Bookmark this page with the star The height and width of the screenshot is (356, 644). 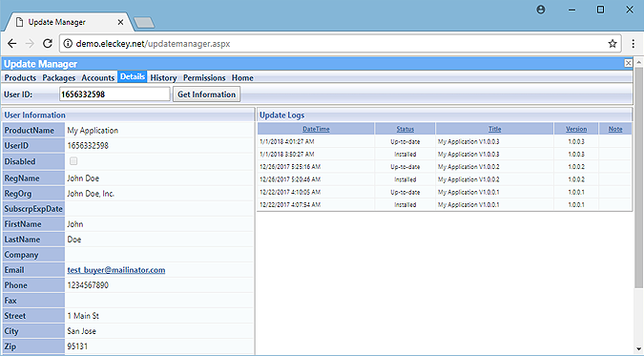[x=613, y=44]
